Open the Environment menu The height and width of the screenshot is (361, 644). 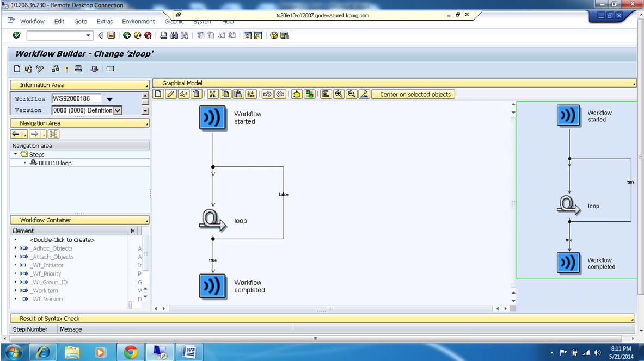[x=138, y=21]
